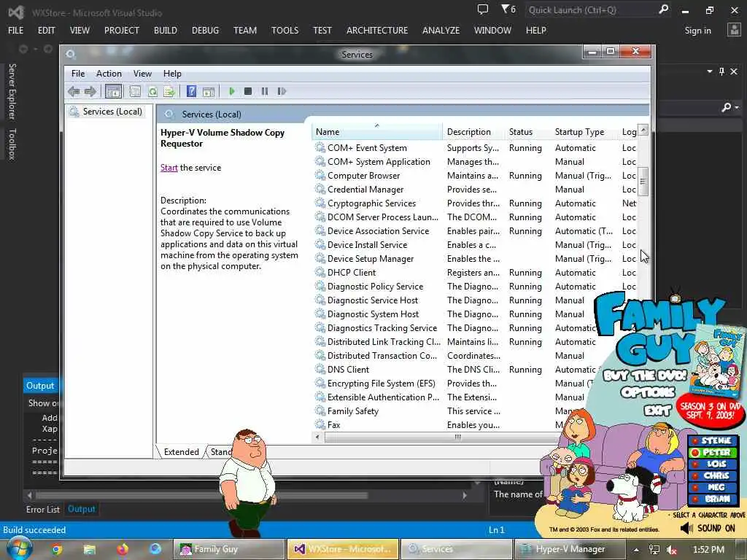This screenshot has height=560, width=747.
Task: Open window position dropdown arrow in Visual Studio panel
Action: (709, 71)
